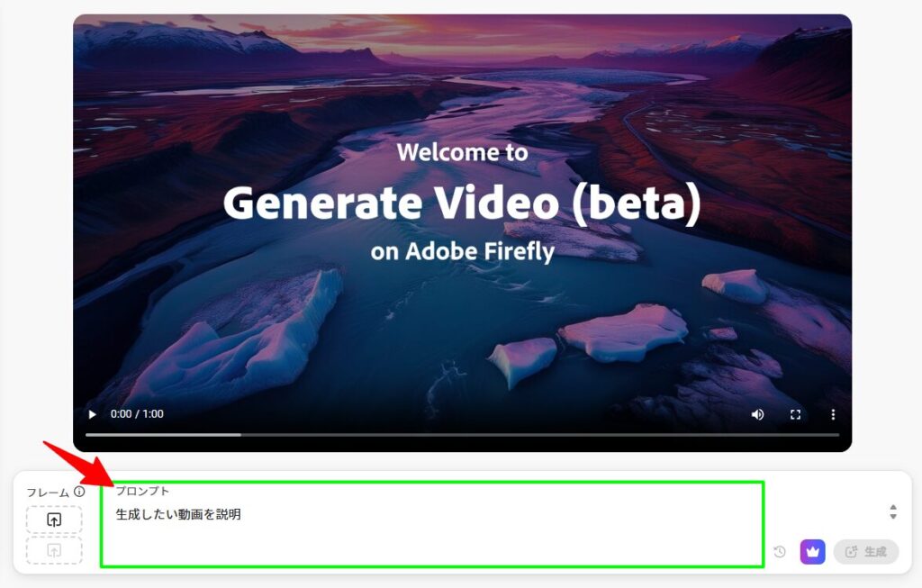Screen dimensions: 922x588
Task: Click the 生成 generate button
Action: point(866,552)
